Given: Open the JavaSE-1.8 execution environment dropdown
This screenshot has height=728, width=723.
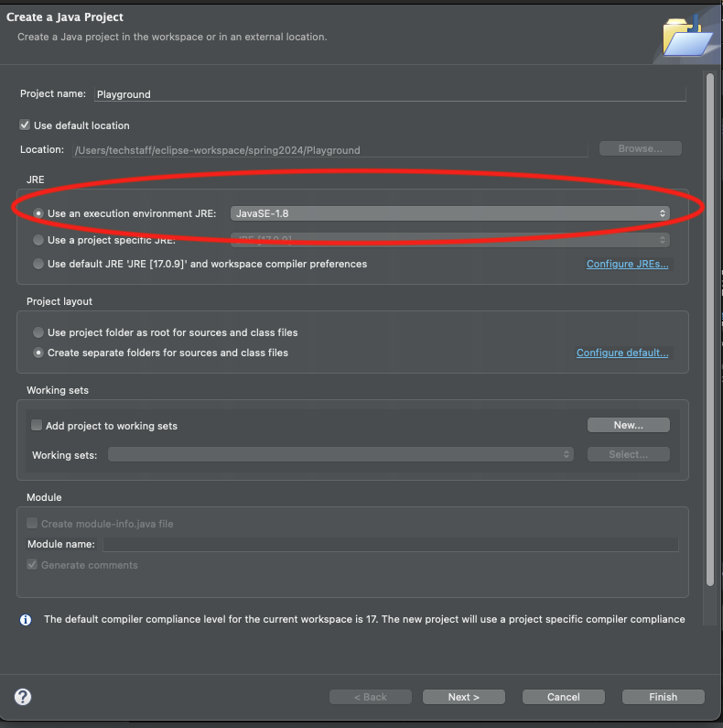Looking at the screenshot, I should click(449, 213).
